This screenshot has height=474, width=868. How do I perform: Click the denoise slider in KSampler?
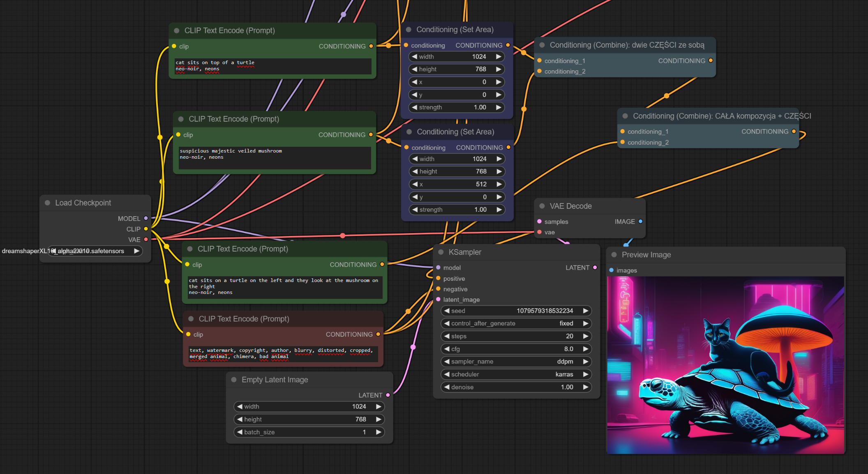click(516, 387)
